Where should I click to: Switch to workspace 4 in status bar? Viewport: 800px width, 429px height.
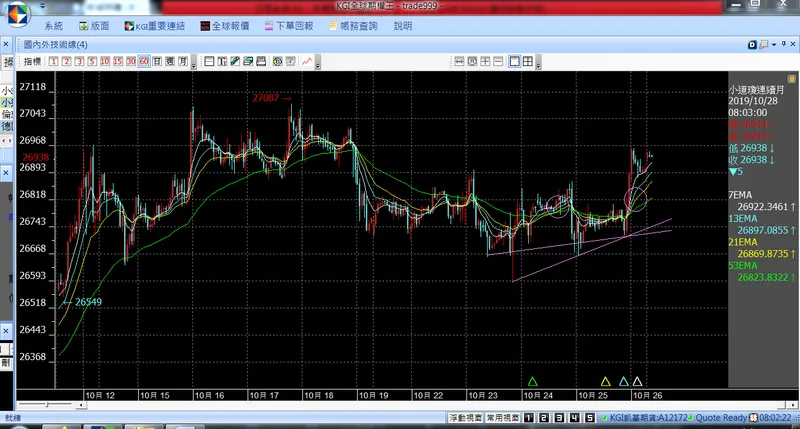[575, 418]
